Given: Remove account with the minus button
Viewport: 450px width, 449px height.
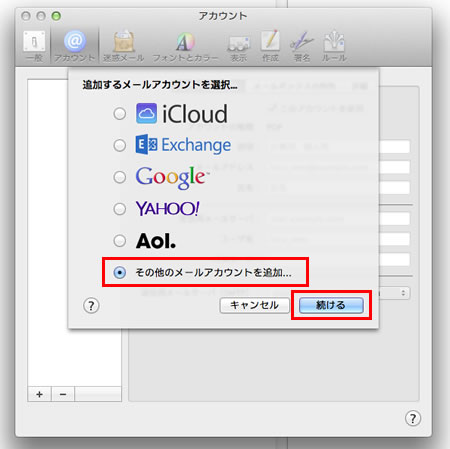Looking at the screenshot, I should click(63, 394).
